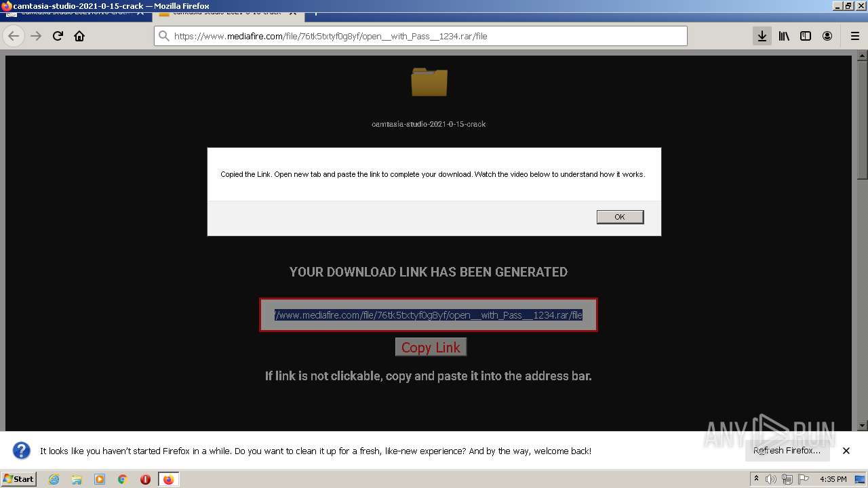Open Windows Explorer folder in taskbar
The height and width of the screenshot is (488, 868).
tap(77, 479)
